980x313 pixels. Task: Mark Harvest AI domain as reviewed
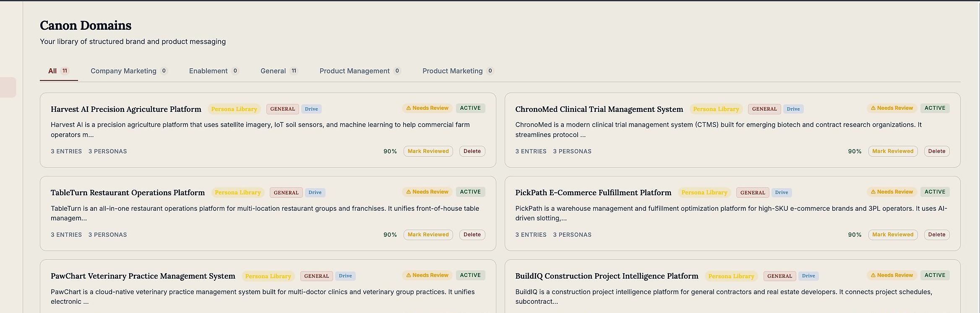coord(428,151)
